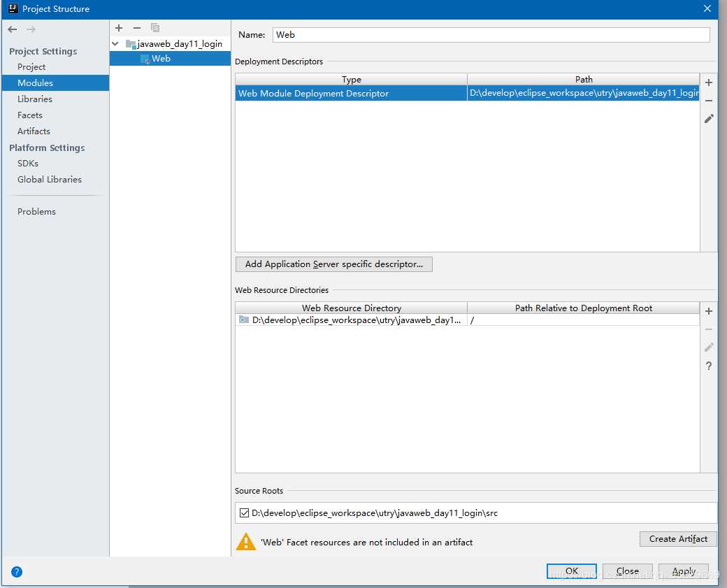This screenshot has width=727, height=588.
Task: Click the '/' relative path cell
Action: 583,320
